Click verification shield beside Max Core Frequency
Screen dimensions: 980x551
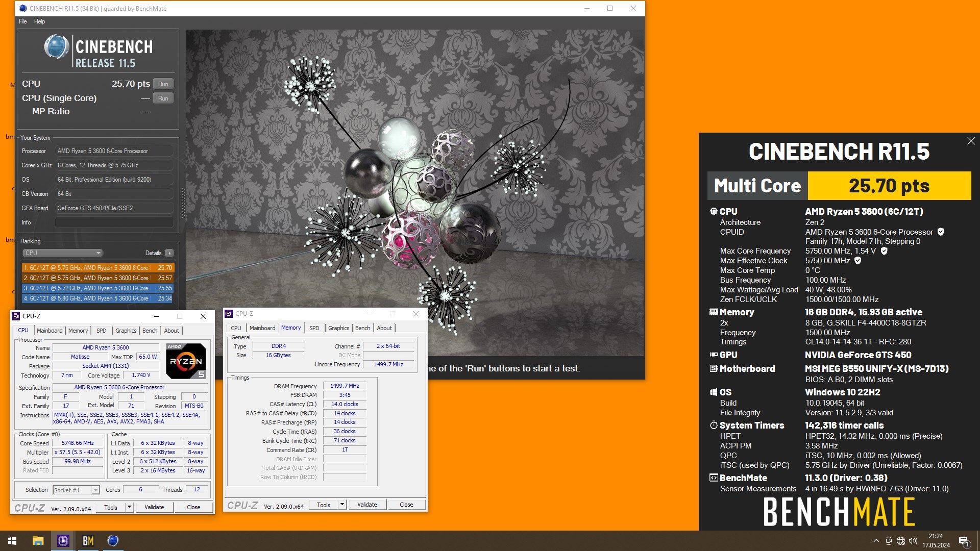coord(884,251)
